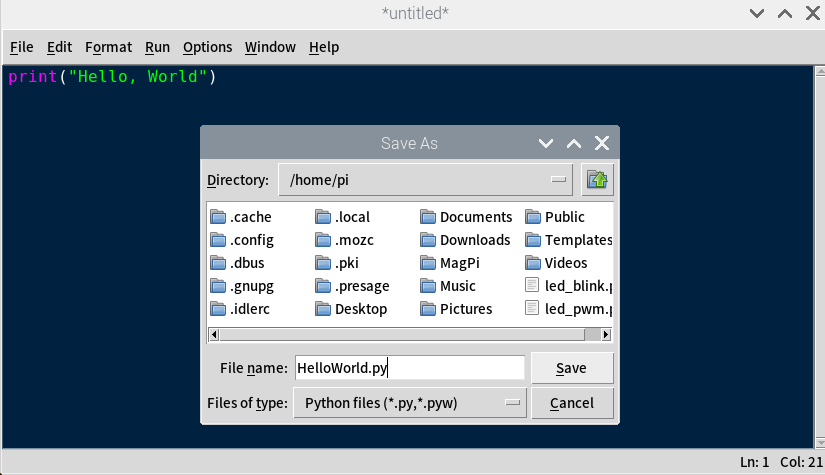Select the .gnupg folder
The image size is (825, 475).
point(242,286)
